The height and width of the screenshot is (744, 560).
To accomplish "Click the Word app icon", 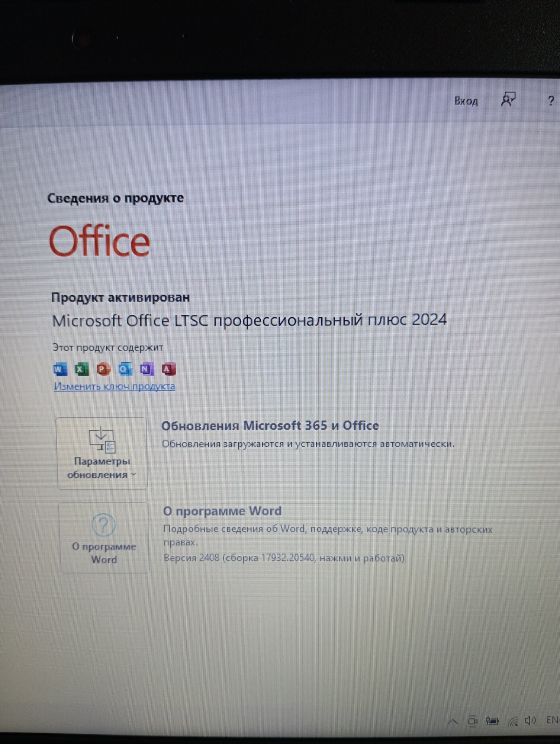I will [61, 369].
